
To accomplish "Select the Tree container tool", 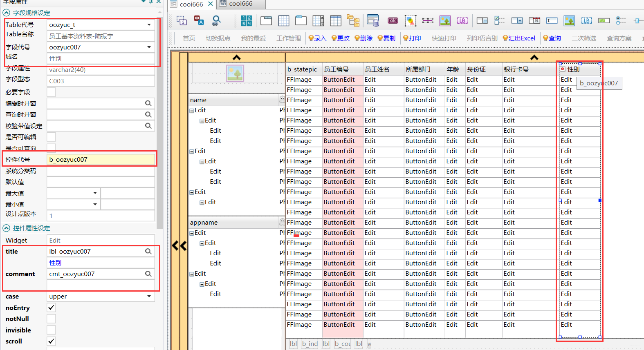I will [x=353, y=20].
